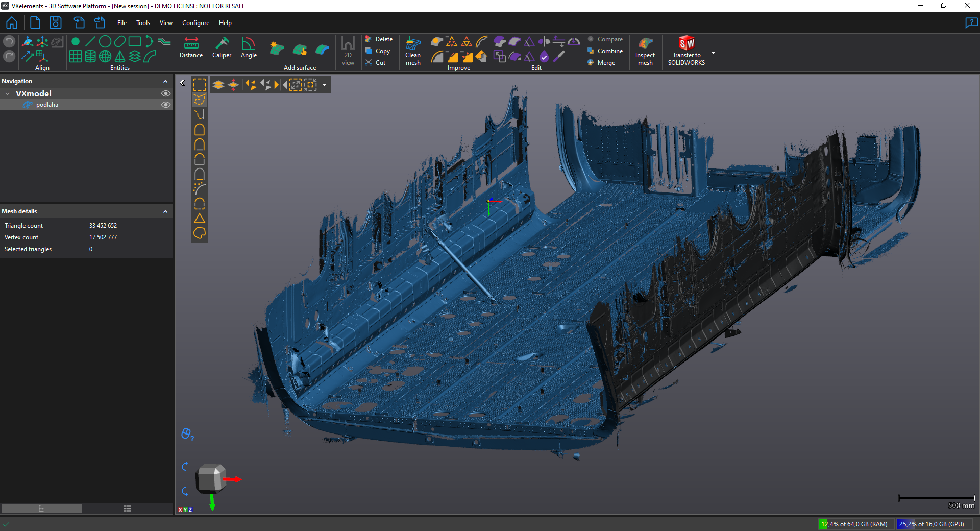Activate the Caliper tool
This screenshot has height=531, width=980.
(x=222, y=48)
